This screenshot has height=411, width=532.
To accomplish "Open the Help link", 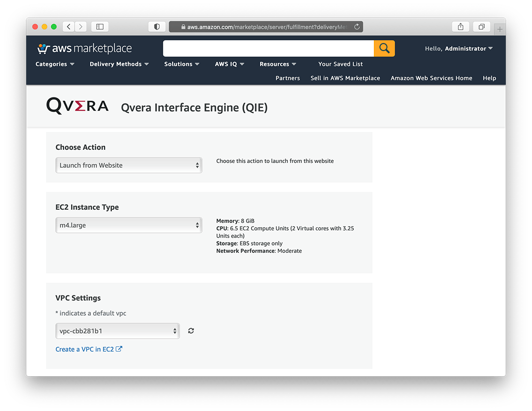I will 489,78.
